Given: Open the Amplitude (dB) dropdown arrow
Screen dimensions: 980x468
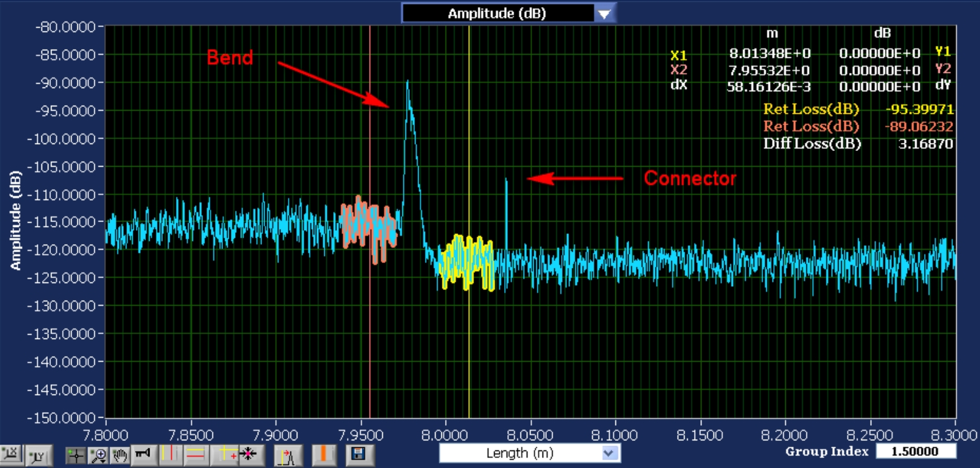Looking at the screenshot, I should 604,14.
